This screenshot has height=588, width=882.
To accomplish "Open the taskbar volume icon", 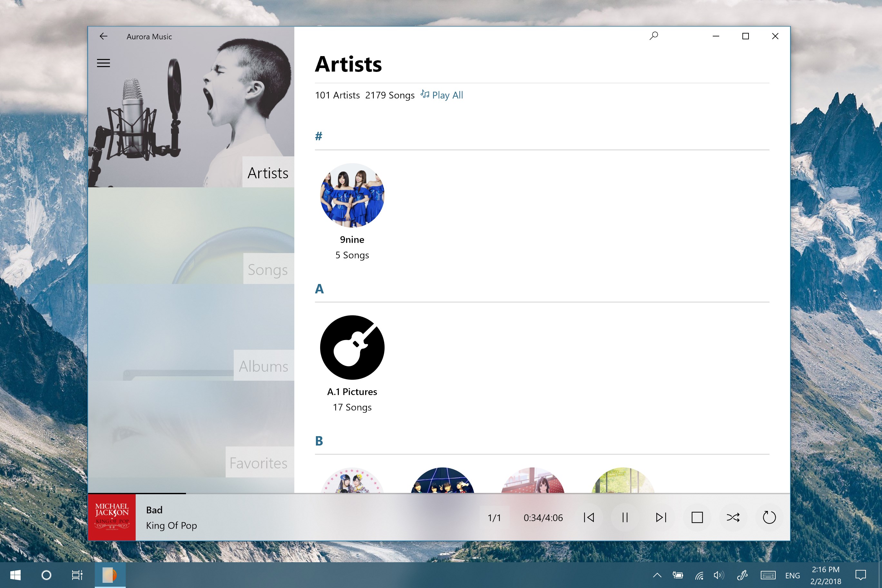I will click(718, 575).
